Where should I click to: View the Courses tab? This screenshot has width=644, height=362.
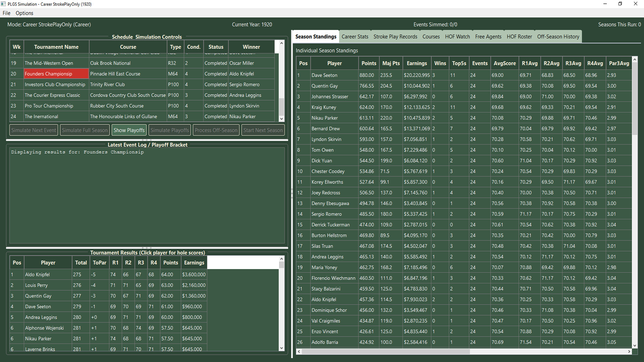click(431, 36)
